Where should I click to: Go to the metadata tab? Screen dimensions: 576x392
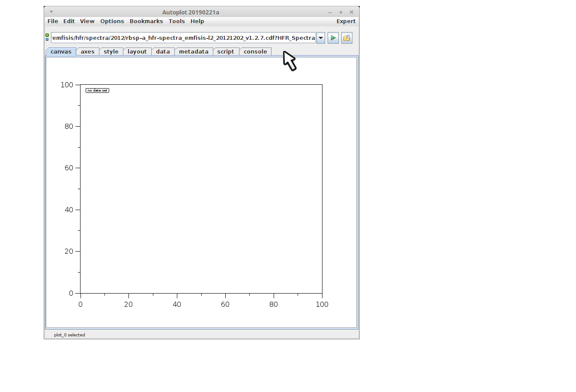[x=194, y=52]
